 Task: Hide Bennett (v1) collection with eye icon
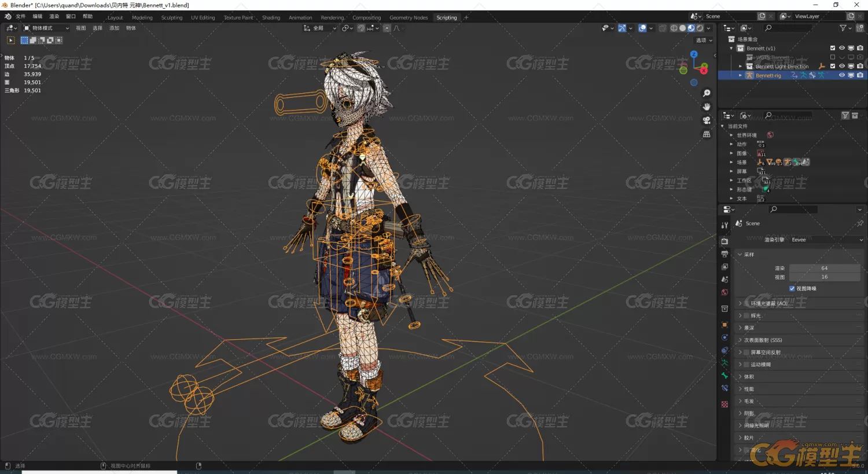[x=842, y=48]
